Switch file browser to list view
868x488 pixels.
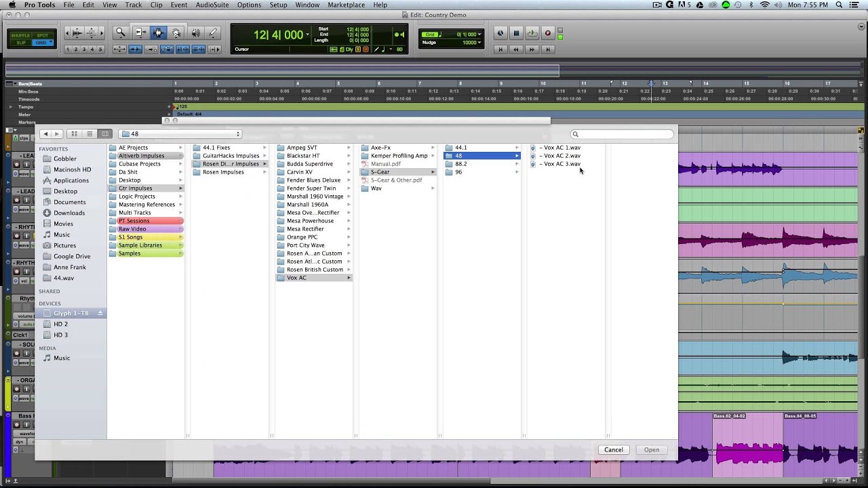90,134
